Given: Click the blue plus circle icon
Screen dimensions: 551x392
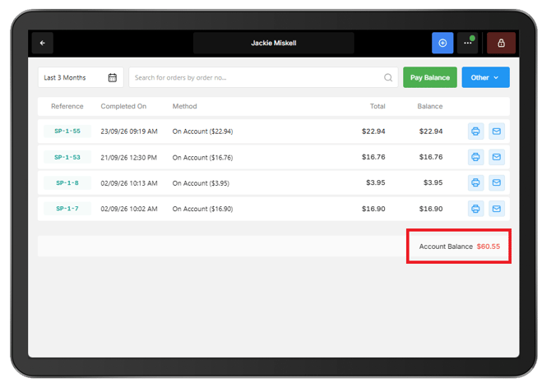Looking at the screenshot, I should 442,43.
